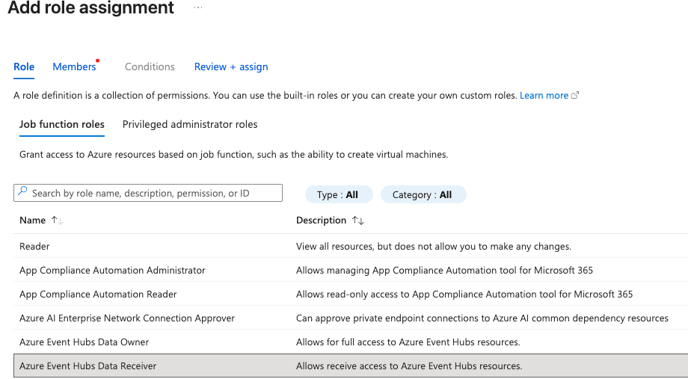Click 'Allows for full access to Azure Event Hubs' description
688x379 pixels.
[408, 342]
